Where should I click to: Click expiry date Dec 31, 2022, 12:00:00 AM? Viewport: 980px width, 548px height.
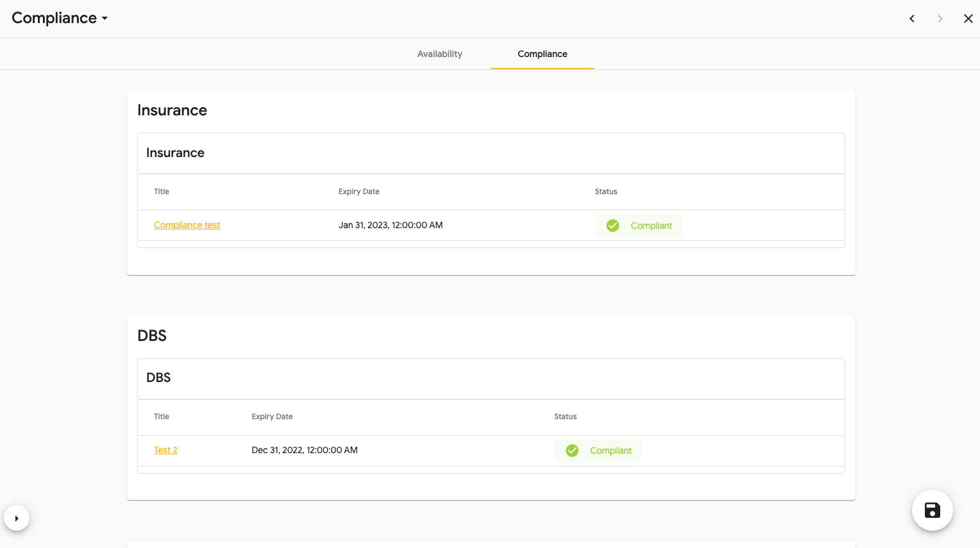tap(305, 450)
